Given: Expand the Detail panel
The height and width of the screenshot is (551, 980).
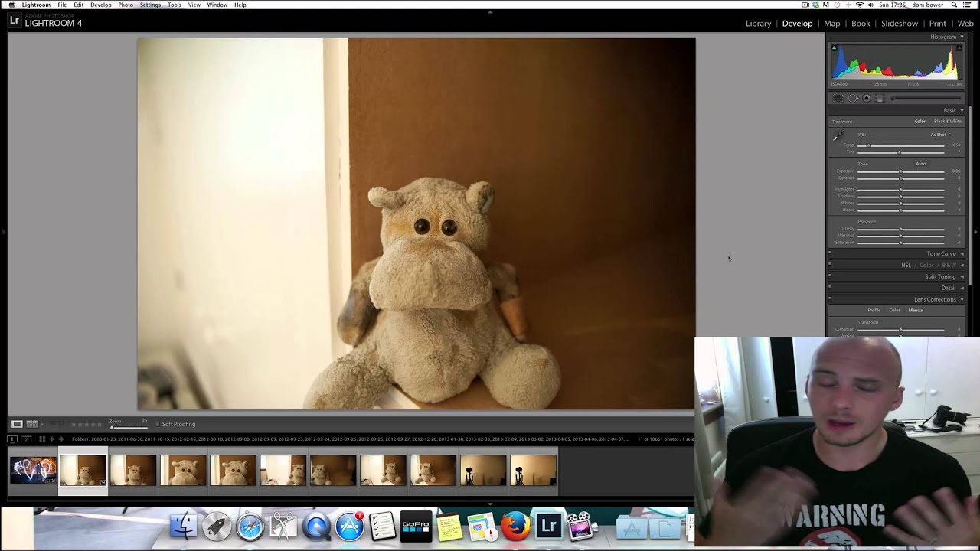Looking at the screenshot, I should (x=962, y=288).
